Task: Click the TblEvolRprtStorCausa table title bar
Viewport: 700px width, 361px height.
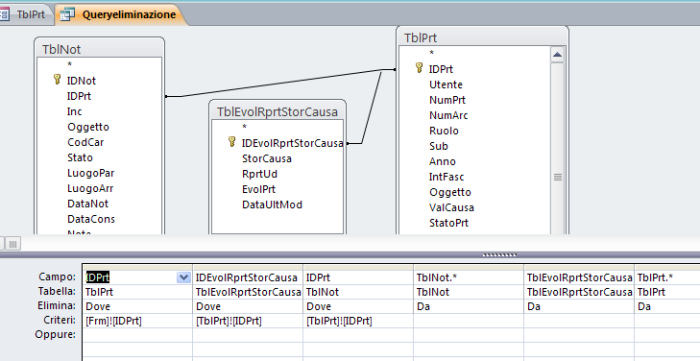Action: 277,111
